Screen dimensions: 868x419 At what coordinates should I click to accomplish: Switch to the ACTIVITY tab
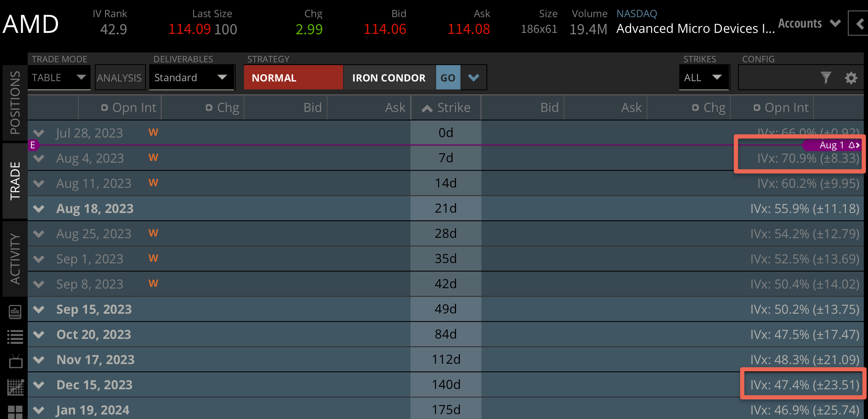[x=15, y=258]
